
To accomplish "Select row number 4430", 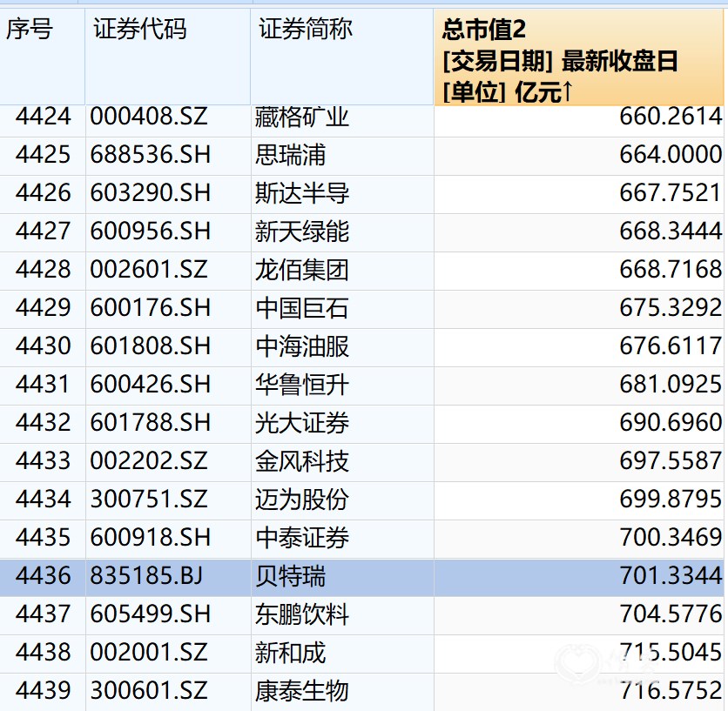I will pos(43,347).
